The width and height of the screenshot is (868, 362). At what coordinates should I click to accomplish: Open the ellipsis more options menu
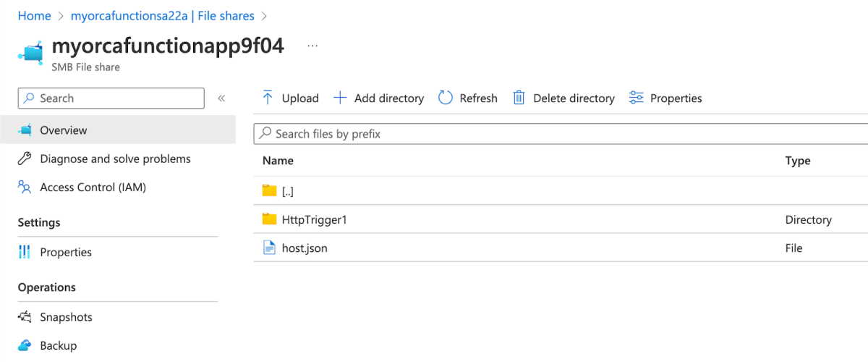tap(312, 45)
